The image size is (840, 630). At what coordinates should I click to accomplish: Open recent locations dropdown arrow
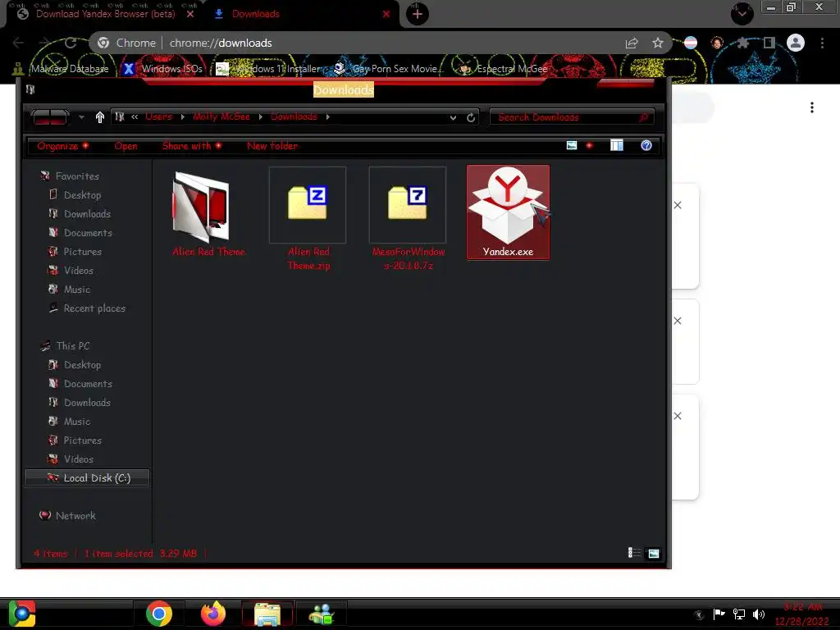click(81, 117)
